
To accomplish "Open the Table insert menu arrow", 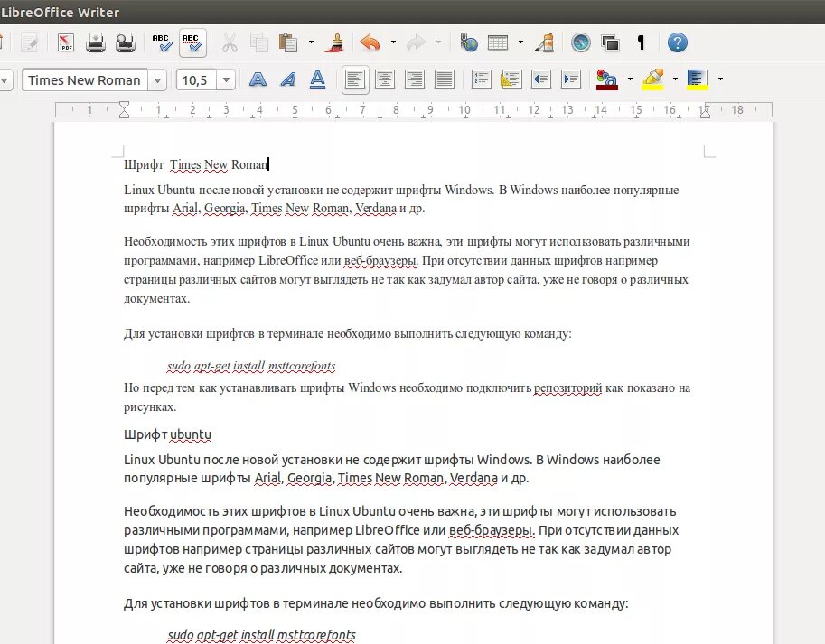I will [x=520, y=42].
